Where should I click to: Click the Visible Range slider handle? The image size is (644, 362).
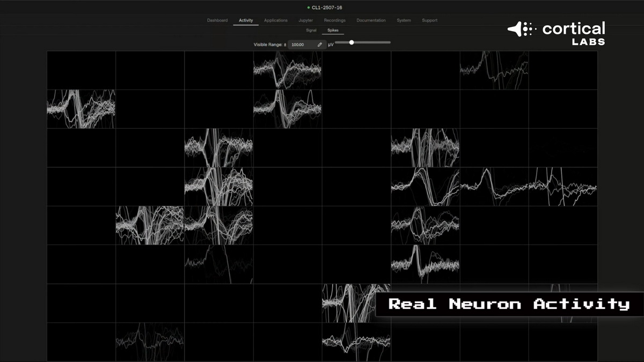pos(352,42)
